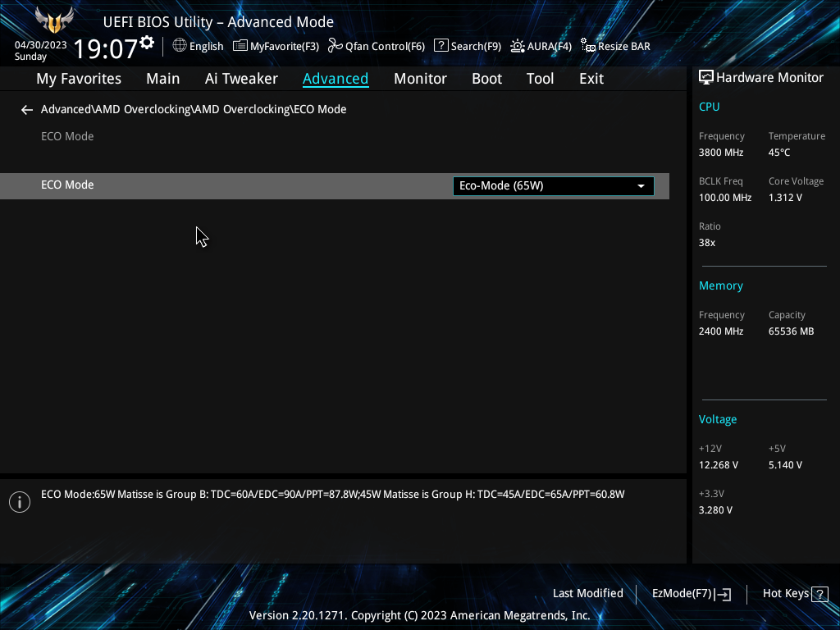
Task: Click the TUF logo emblem
Action: (54, 21)
